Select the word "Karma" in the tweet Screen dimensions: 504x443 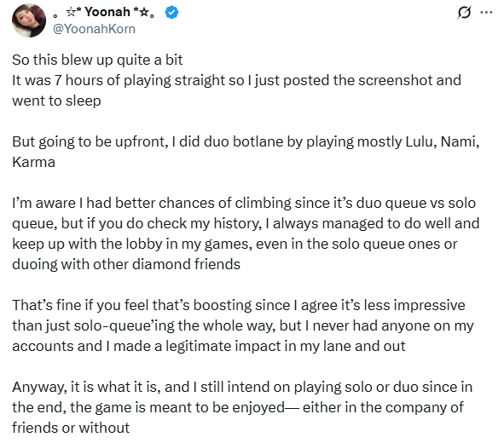[34, 163]
